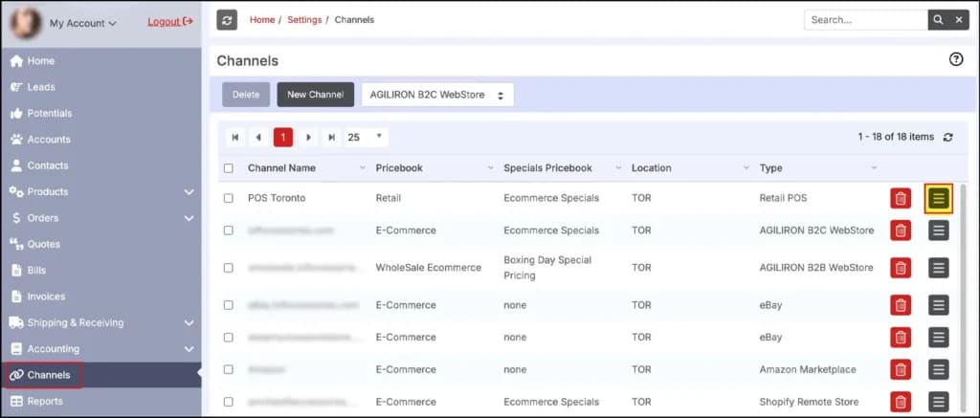Click the Logout link

(170, 22)
